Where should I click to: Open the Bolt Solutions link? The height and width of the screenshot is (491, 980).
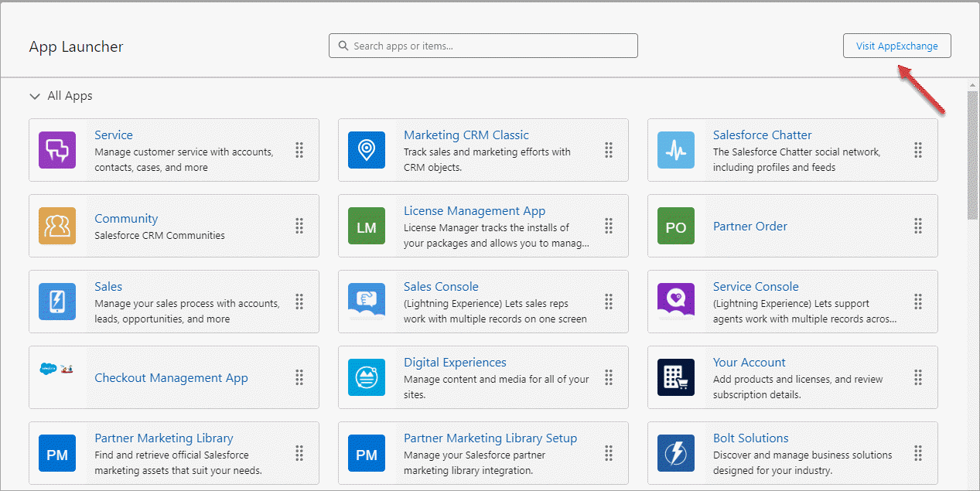pyautogui.click(x=751, y=438)
